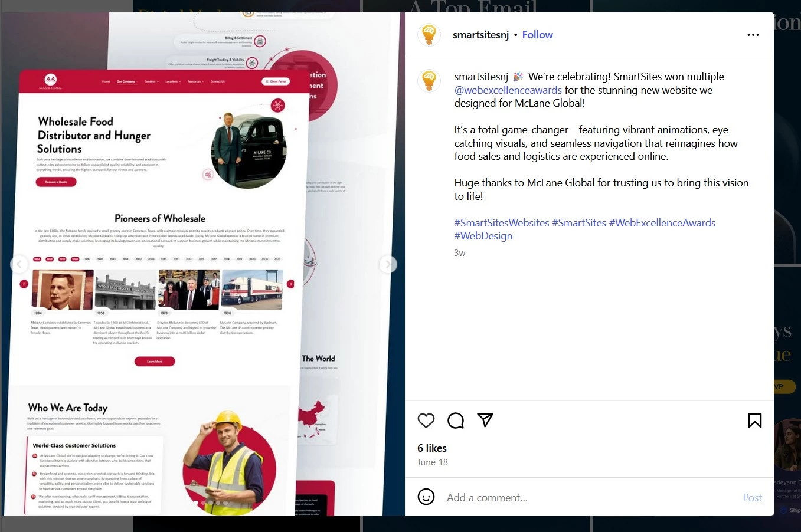The height and width of the screenshot is (532, 801).
Task: Go to next image in carousel
Action: coord(388,264)
